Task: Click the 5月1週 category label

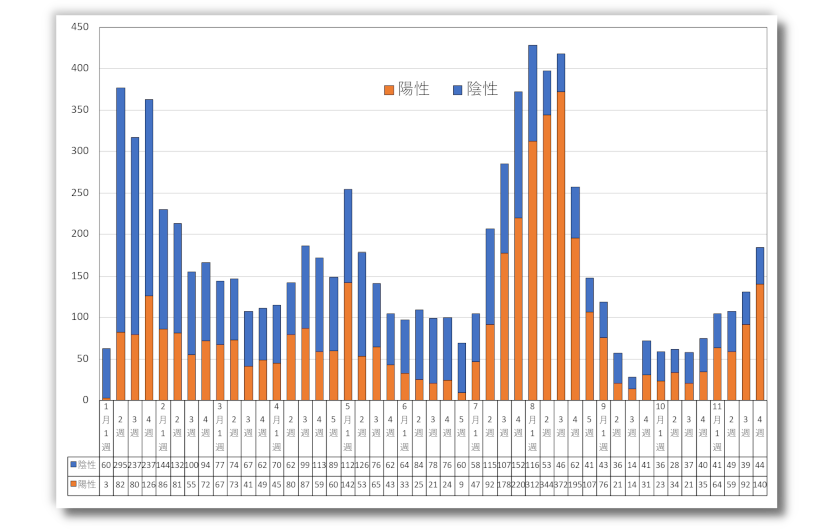Action: coord(348,427)
